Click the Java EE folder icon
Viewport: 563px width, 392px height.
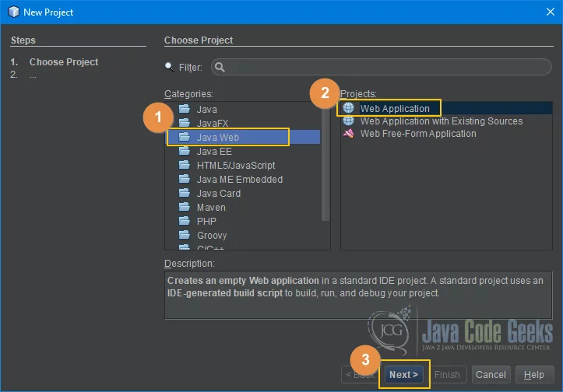click(x=185, y=151)
